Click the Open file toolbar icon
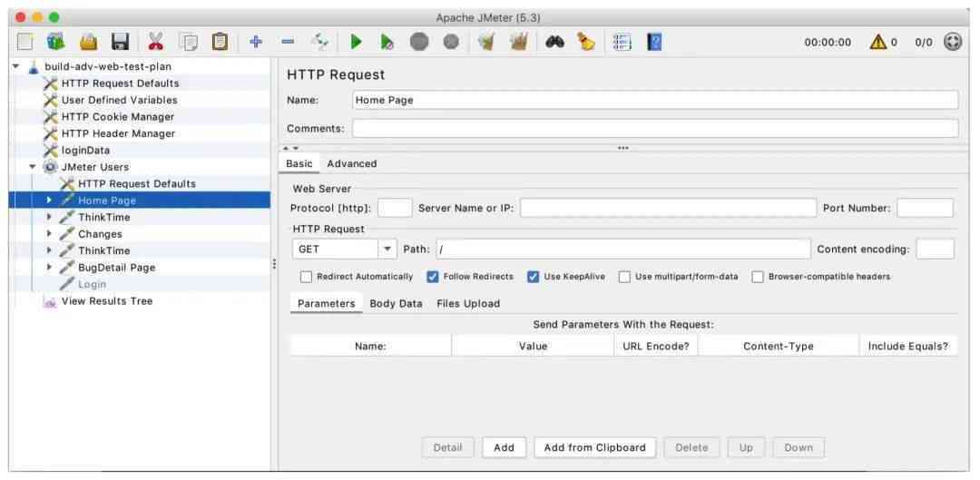Viewport: 980px width, 480px height. [x=89, y=42]
